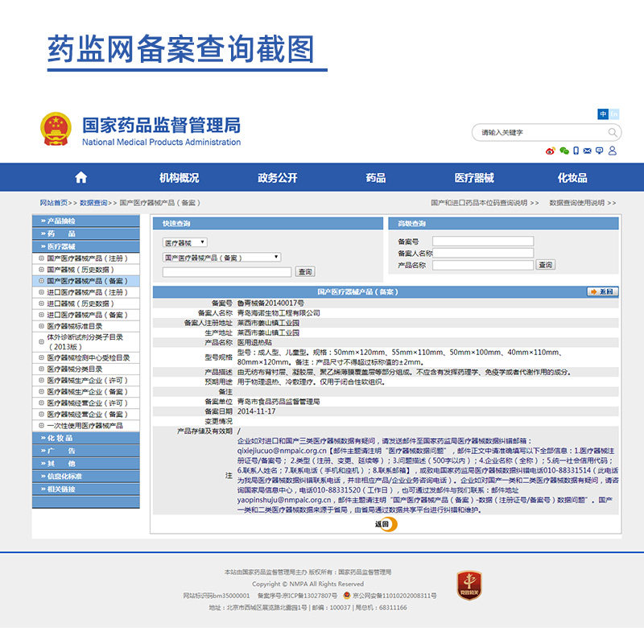Click the 产品名称 input field
The height and width of the screenshot is (644, 644).
point(483,265)
